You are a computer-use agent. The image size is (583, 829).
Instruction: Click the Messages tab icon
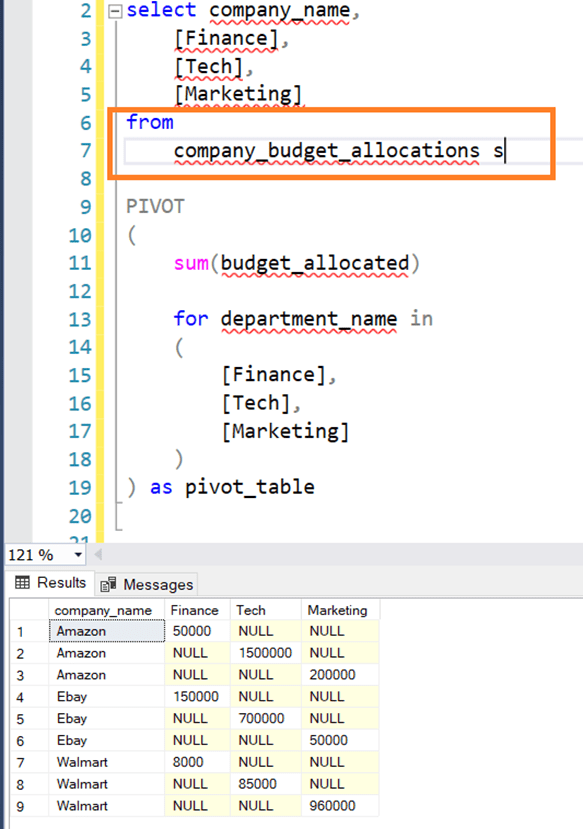(x=108, y=584)
